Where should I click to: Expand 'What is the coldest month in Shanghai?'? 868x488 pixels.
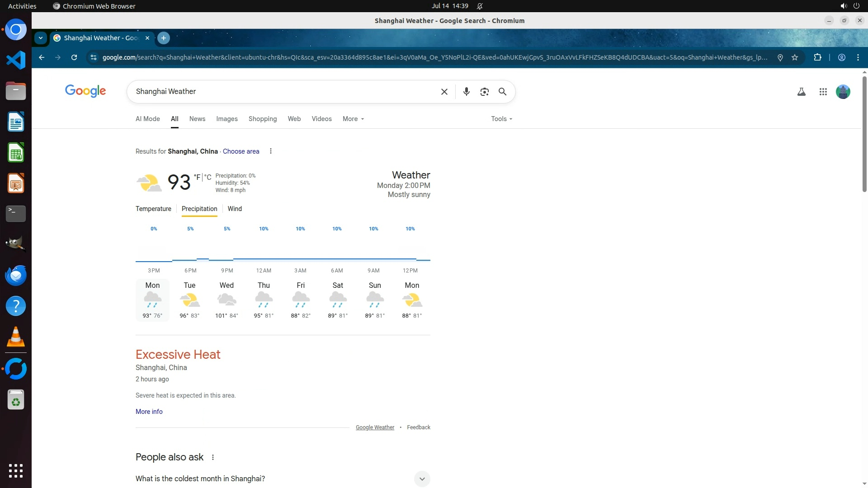tap(422, 479)
